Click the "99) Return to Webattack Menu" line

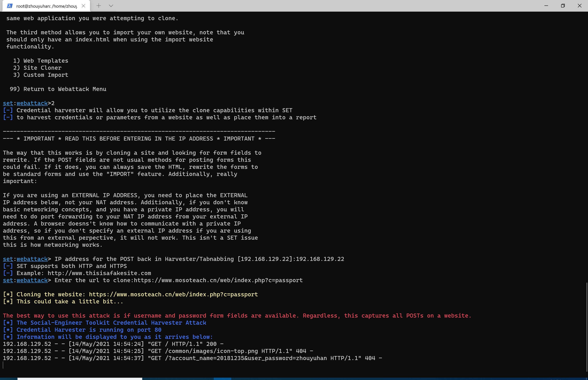pyautogui.click(x=58, y=89)
